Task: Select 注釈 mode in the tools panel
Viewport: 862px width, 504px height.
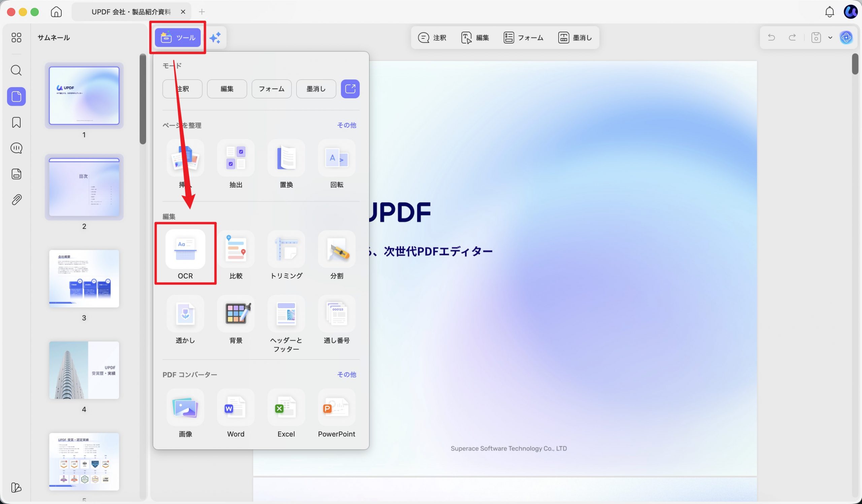Action: 182,89
